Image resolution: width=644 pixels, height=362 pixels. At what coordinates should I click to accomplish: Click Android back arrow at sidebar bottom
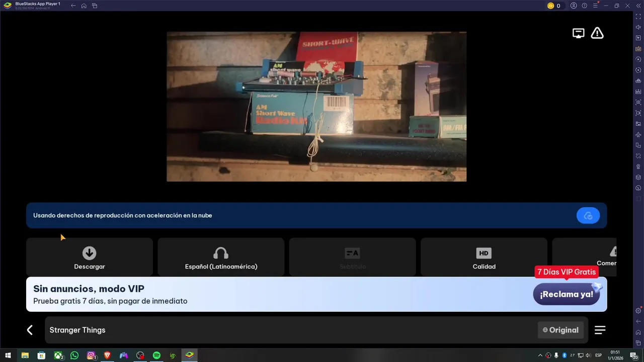pyautogui.click(x=638, y=321)
